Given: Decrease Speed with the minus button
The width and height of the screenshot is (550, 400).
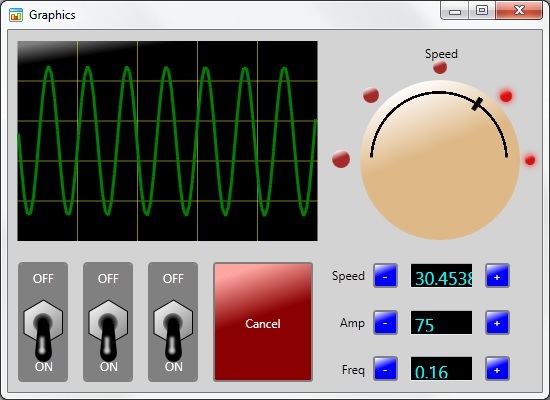Looking at the screenshot, I should (x=385, y=276).
